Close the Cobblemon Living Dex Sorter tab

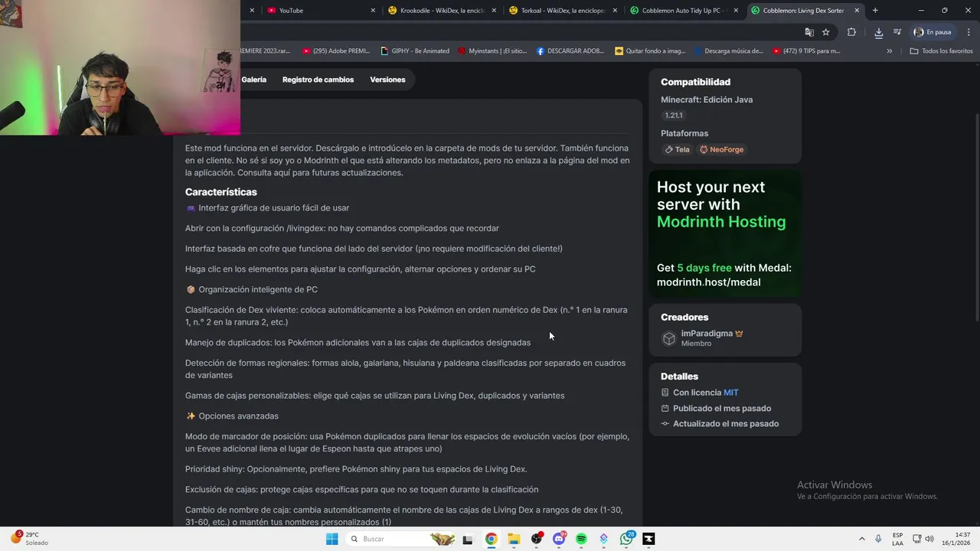(x=857, y=11)
